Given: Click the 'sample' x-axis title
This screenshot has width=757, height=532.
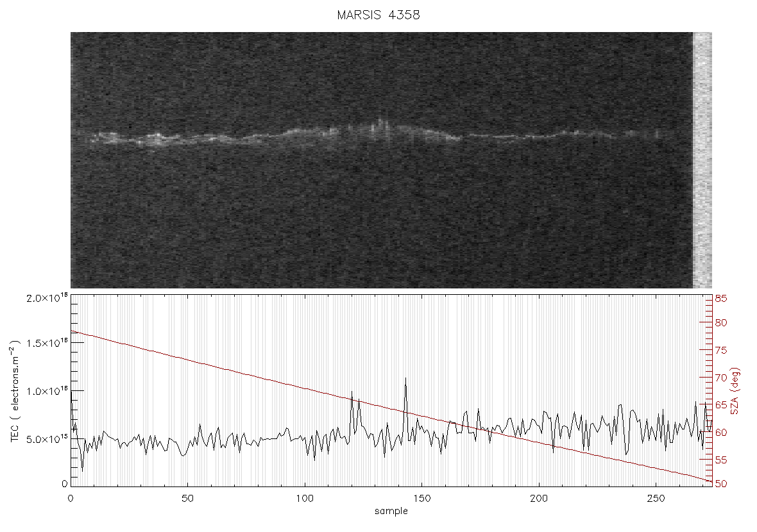Looking at the screenshot, I should (x=391, y=511).
